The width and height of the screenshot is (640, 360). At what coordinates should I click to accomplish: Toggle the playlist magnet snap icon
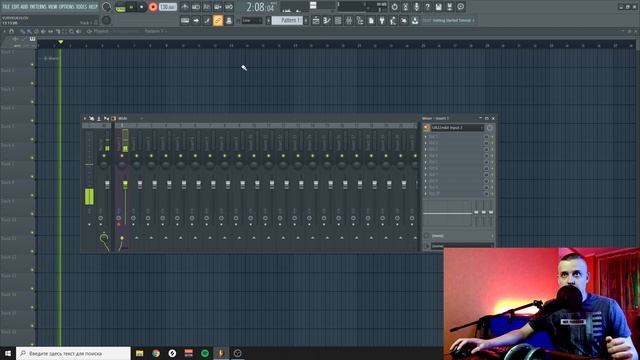pos(11,31)
